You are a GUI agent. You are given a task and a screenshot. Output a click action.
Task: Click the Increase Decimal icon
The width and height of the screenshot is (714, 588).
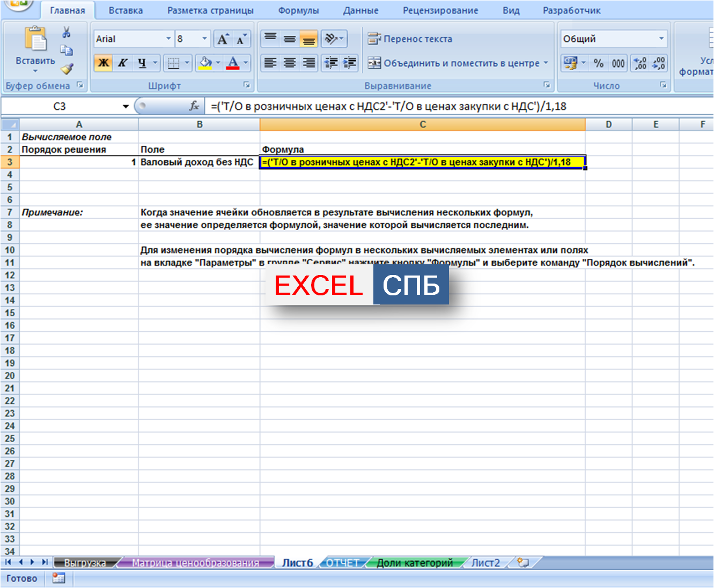tap(640, 63)
